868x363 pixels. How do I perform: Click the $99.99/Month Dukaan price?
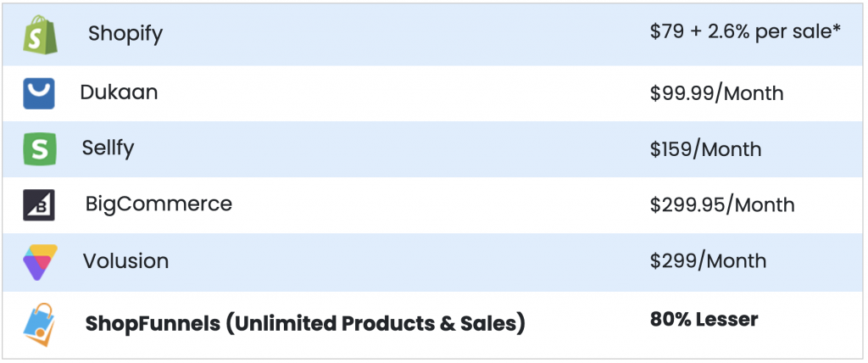tap(717, 93)
